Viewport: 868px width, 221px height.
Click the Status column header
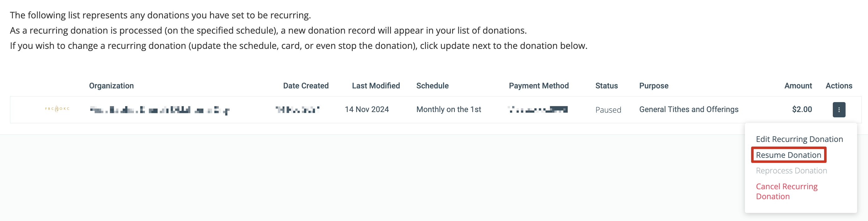tap(606, 86)
